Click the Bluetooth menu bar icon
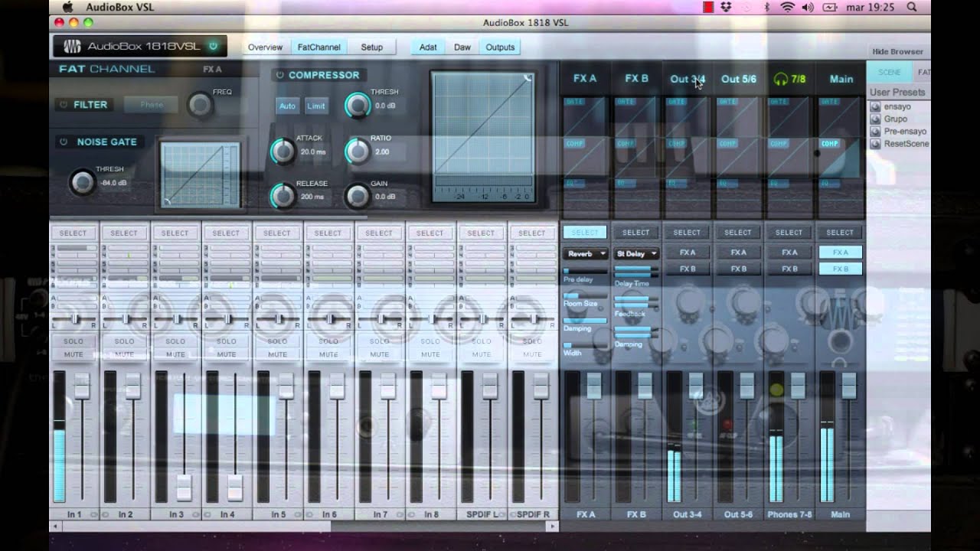This screenshot has width=980, height=551. tap(767, 7)
